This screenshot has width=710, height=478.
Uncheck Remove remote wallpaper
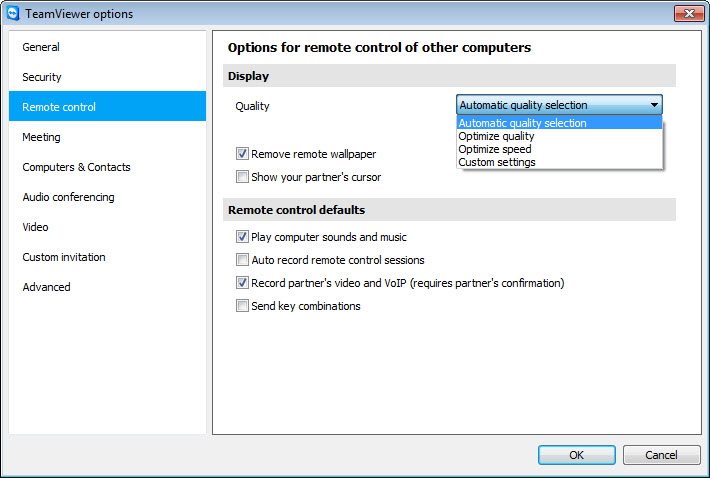tap(242, 154)
